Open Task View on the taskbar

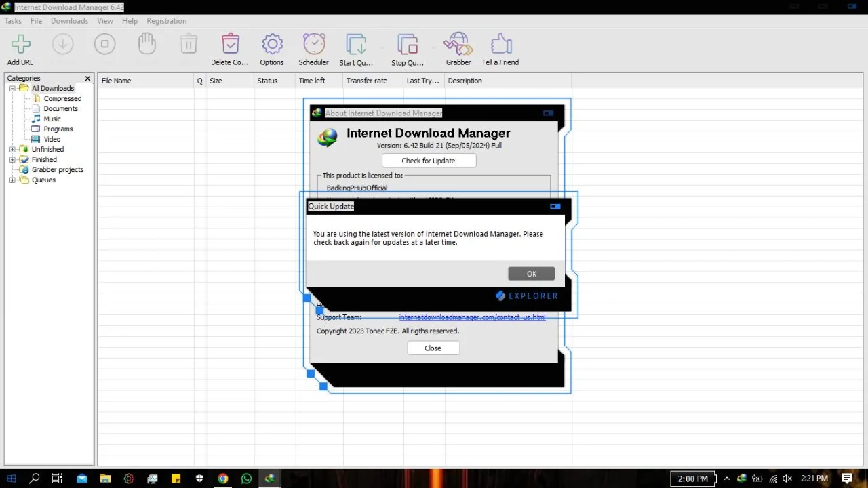[x=58, y=479]
